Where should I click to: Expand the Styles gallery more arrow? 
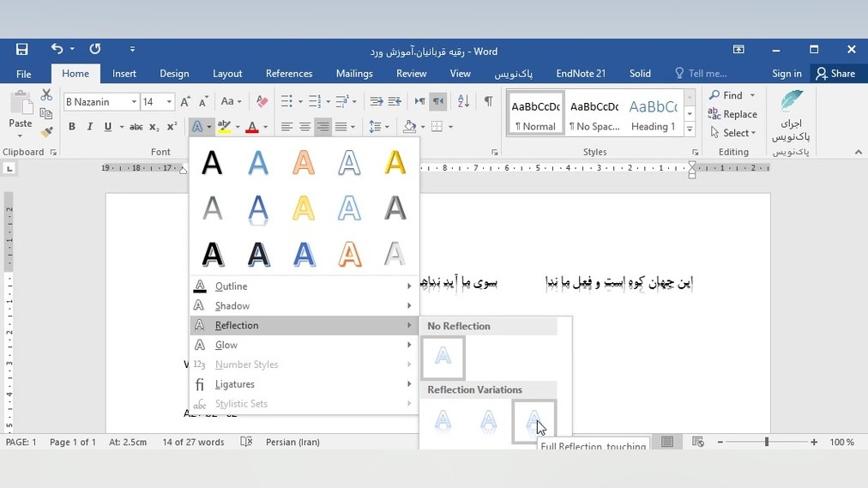(x=690, y=130)
